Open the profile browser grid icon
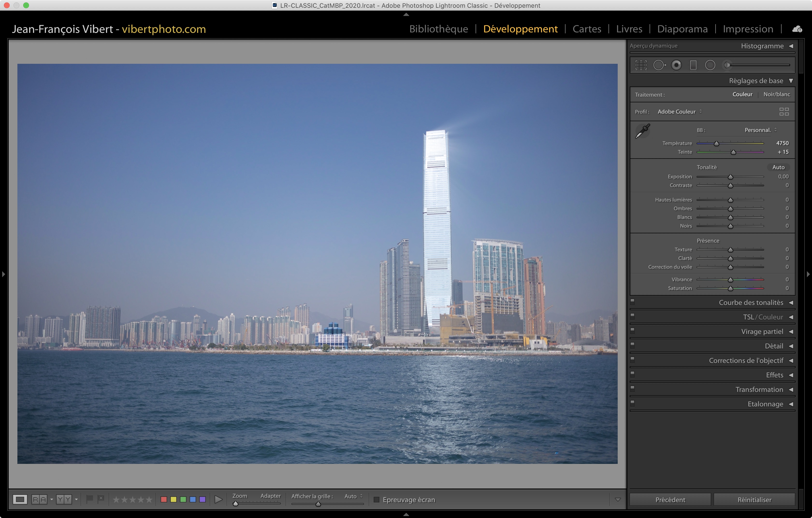The image size is (812, 518). tap(784, 112)
